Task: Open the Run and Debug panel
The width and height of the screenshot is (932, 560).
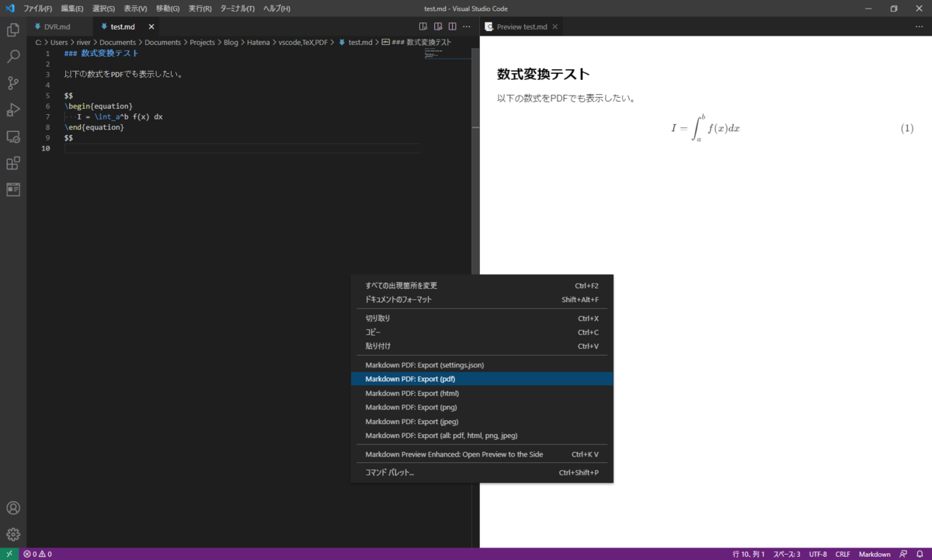Action: [x=12, y=110]
